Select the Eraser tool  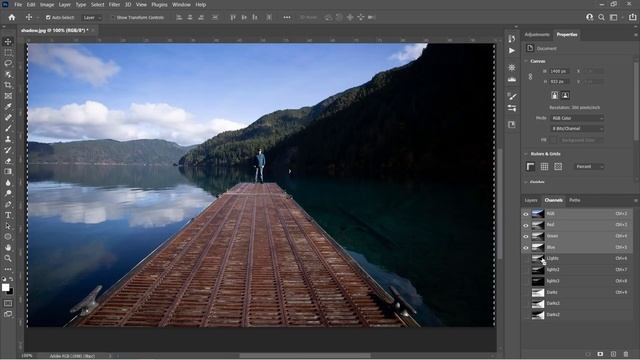point(8,161)
